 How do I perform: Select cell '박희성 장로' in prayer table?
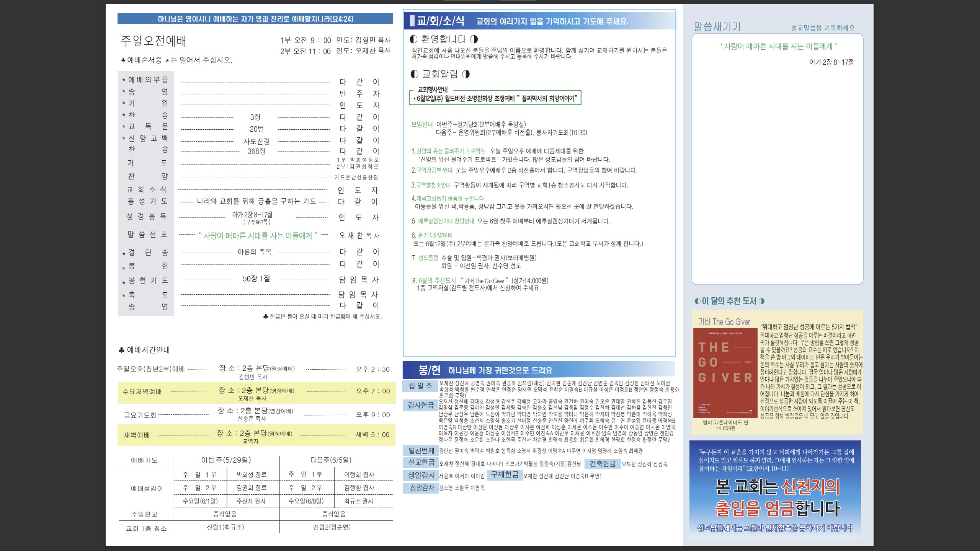(252, 474)
